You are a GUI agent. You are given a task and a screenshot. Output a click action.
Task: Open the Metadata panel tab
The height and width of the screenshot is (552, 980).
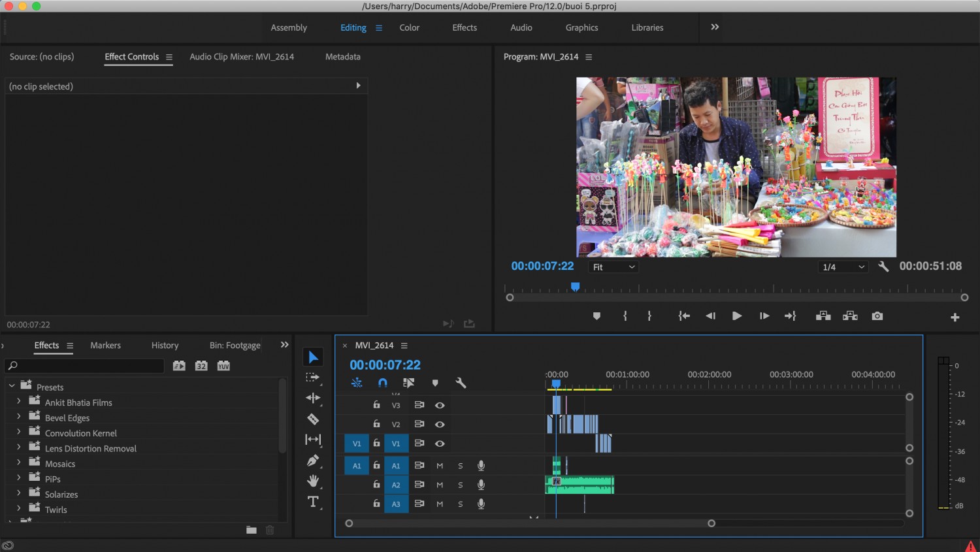tap(343, 57)
